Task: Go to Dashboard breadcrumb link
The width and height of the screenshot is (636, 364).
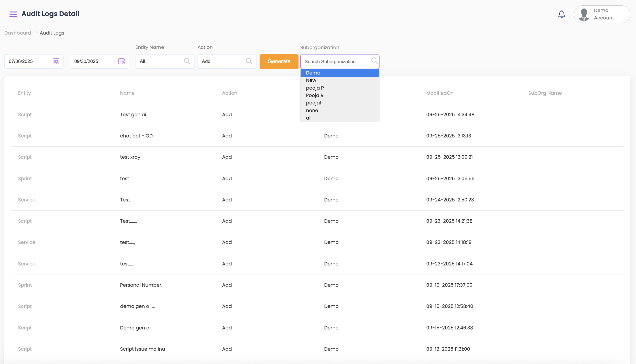Action: pyautogui.click(x=18, y=33)
